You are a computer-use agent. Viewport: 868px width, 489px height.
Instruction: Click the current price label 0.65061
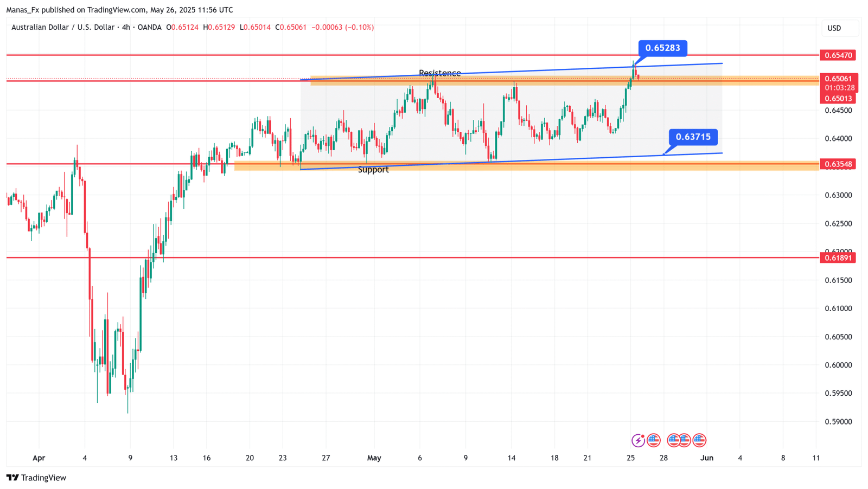pos(839,79)
